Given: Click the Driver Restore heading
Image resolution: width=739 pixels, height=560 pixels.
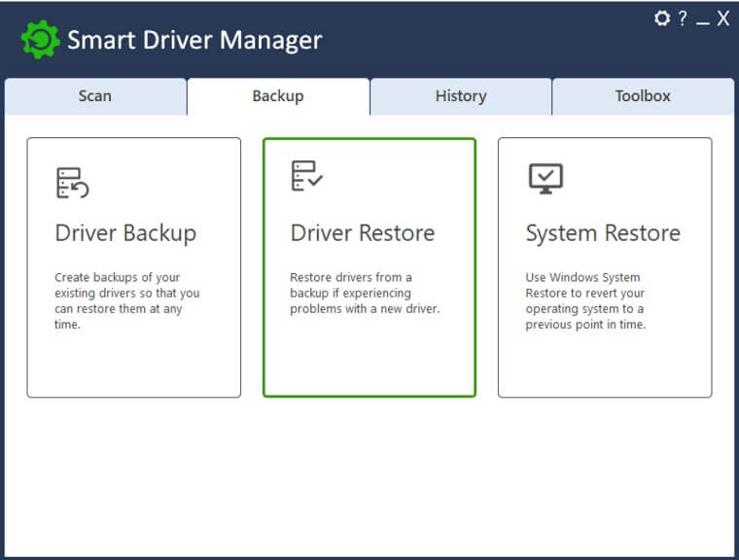Looking at the screenshot, I should pos(363,233).
